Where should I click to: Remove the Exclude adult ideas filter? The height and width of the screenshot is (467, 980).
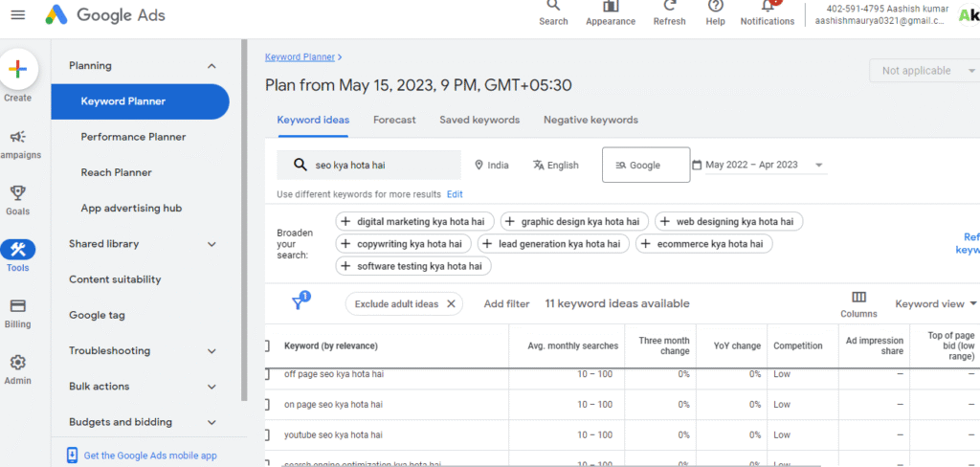(451, 304)
